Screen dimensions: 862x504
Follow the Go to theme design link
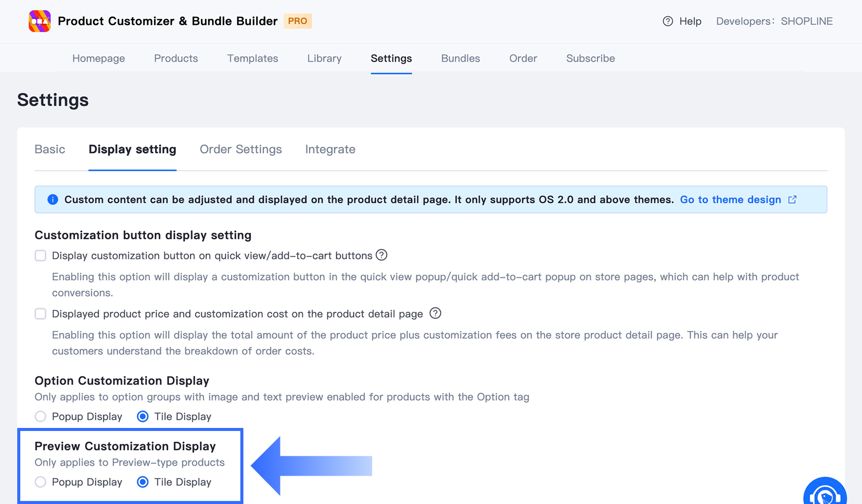point(731,200)
